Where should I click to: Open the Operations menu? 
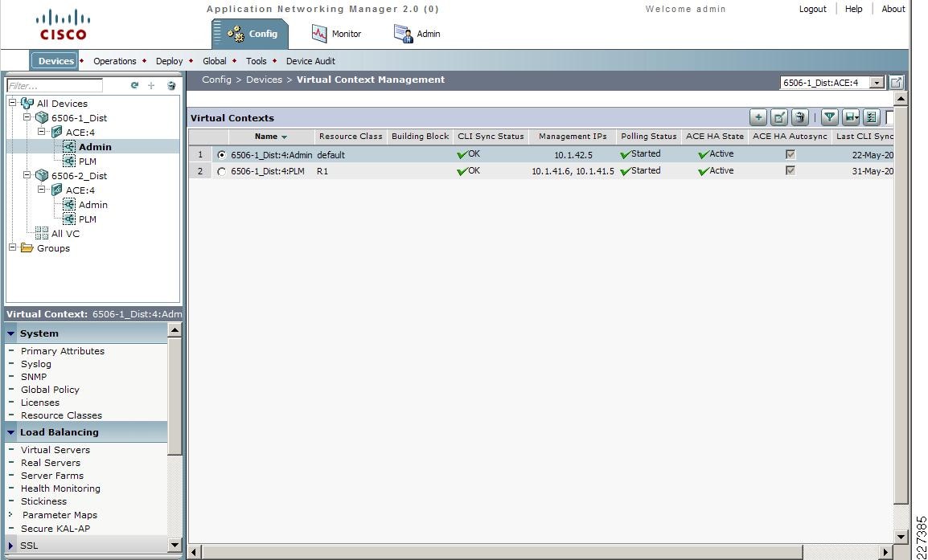(x=115, y=61)
